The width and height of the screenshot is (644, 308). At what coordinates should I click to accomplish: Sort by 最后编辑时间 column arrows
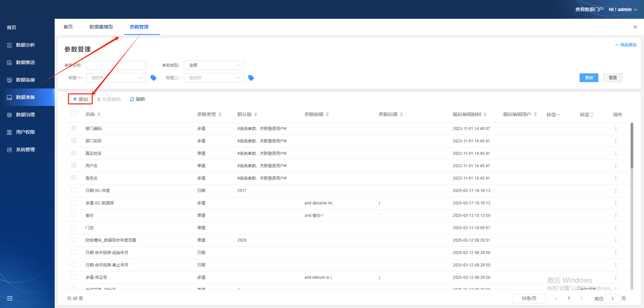pyautogui.click(x=485, y=115)
